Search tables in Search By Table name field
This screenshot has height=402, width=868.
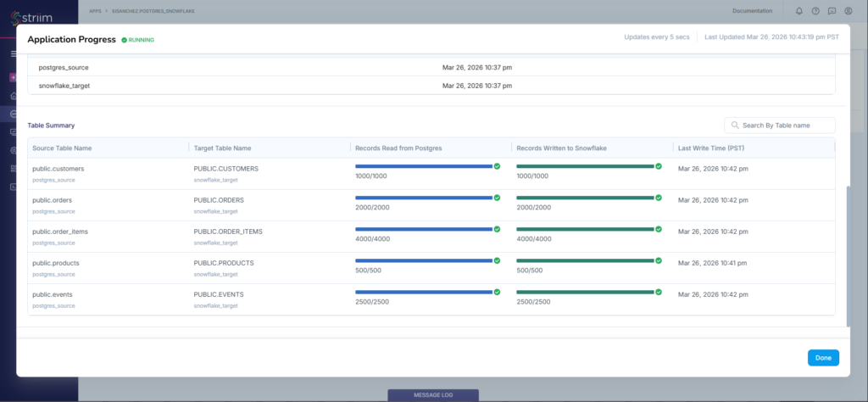click(780, 126)
